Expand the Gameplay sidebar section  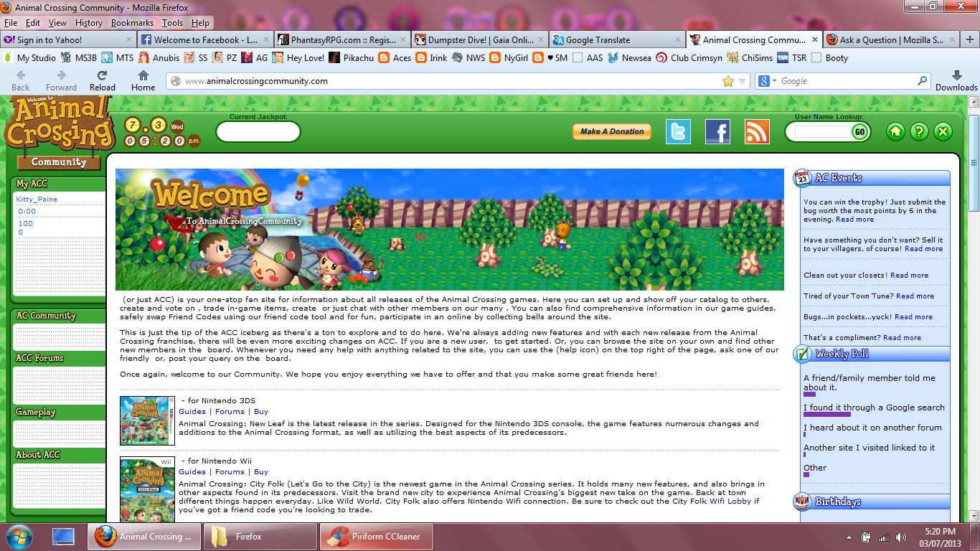click(36, 412)
